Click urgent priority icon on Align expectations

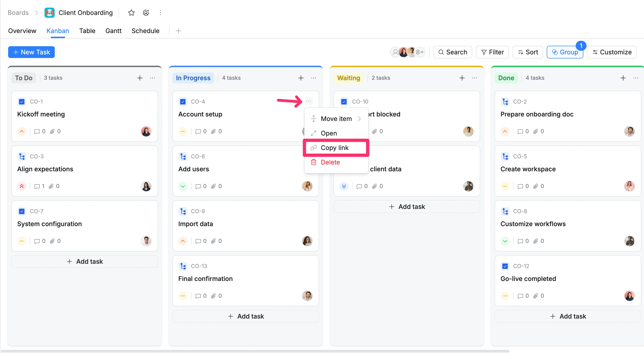(22, 186)
